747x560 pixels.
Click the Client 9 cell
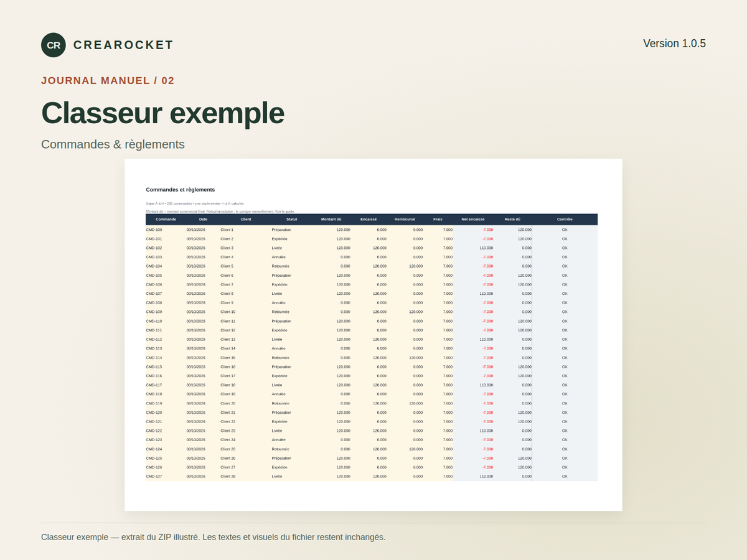pyautogui.click(x=227, y=303)
